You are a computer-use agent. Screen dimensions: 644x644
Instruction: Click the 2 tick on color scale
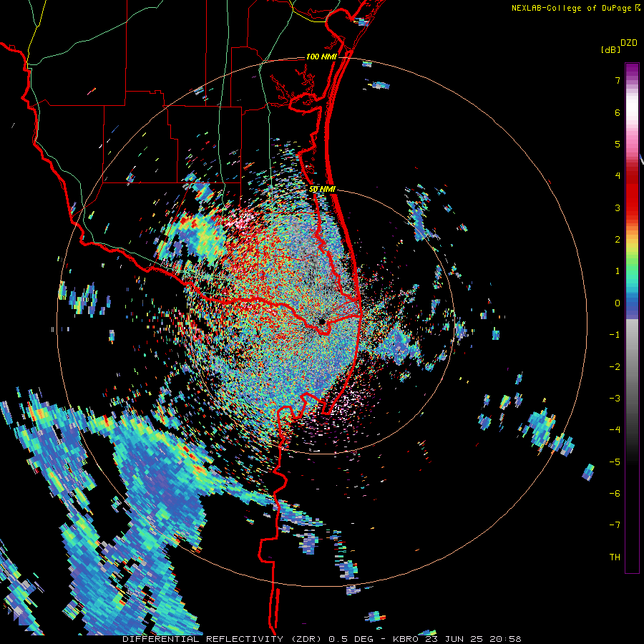pyautogui.click(x=618, y=240)
